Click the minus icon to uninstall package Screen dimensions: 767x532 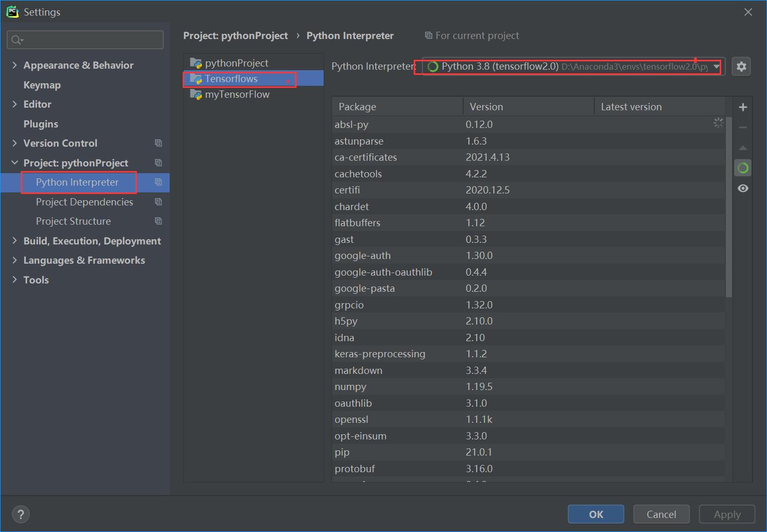[x=743, y=127]
